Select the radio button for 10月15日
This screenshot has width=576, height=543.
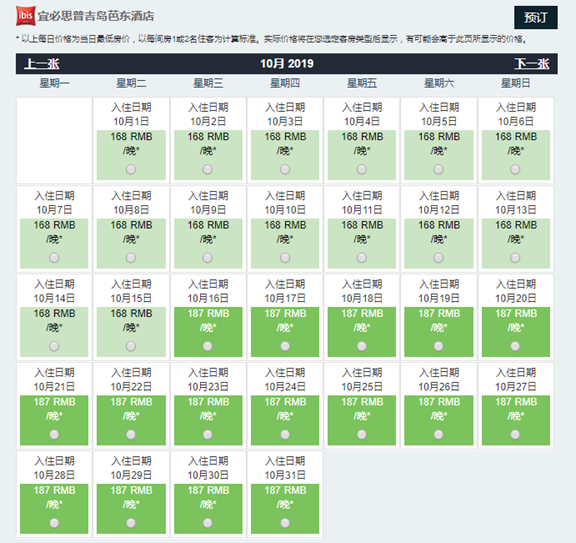[x=131, y=346]
